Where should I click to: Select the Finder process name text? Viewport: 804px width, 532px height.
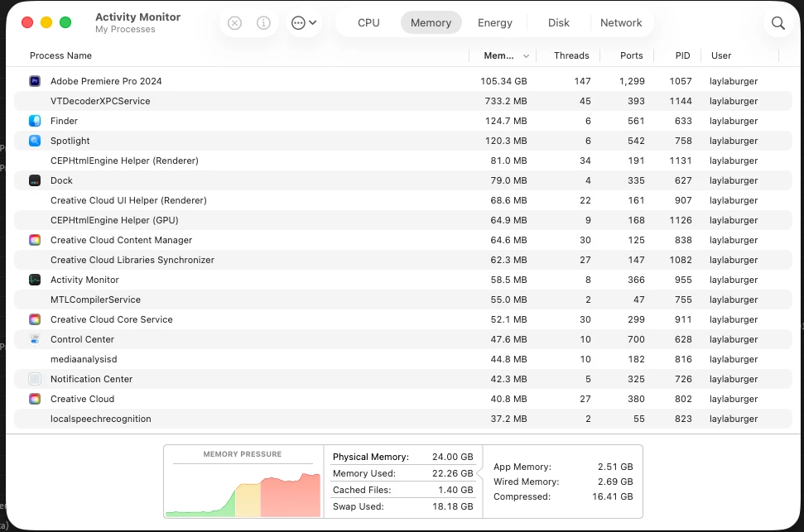point(64,121)
